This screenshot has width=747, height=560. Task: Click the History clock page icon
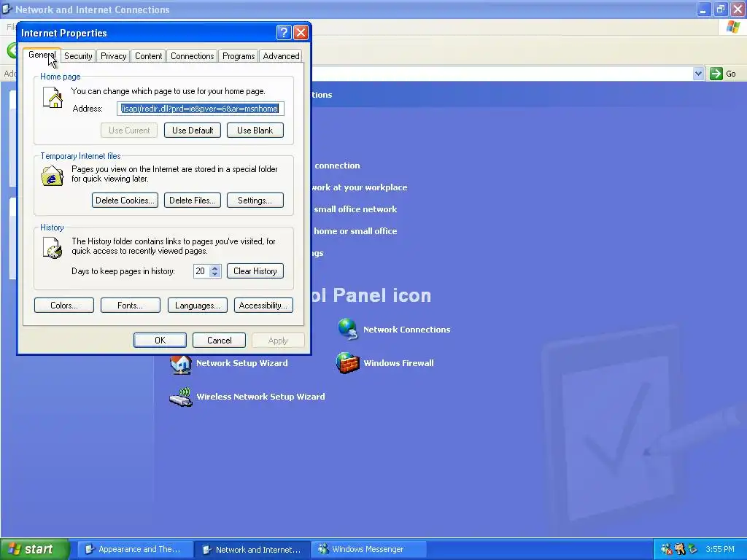click(x=53, y=248)
